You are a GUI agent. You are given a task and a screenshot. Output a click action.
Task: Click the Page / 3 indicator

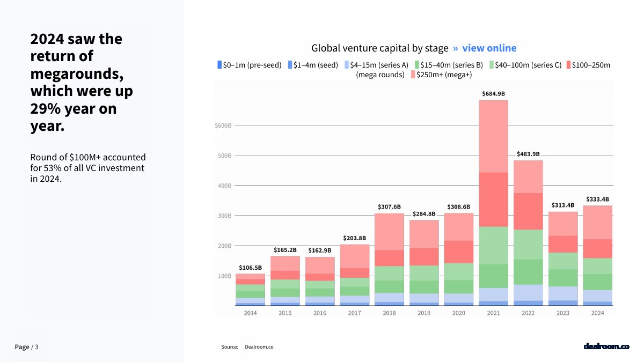tap(26, 347)
